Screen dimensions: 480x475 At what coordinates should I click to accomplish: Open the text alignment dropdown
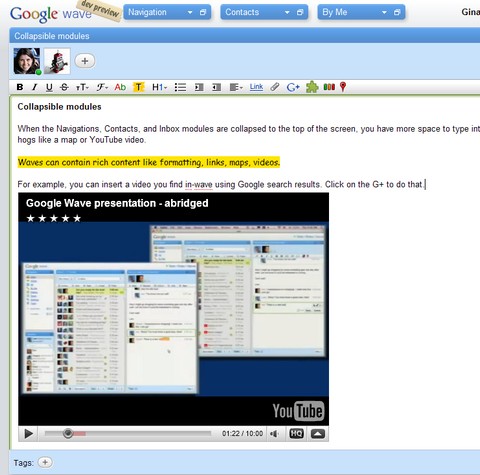click(x=236, y=87)
